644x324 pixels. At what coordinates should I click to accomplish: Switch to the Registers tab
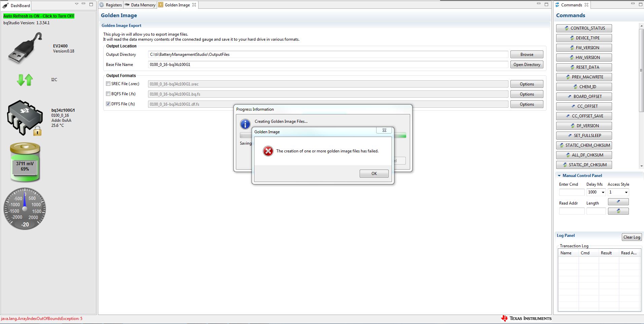[111, 5]
